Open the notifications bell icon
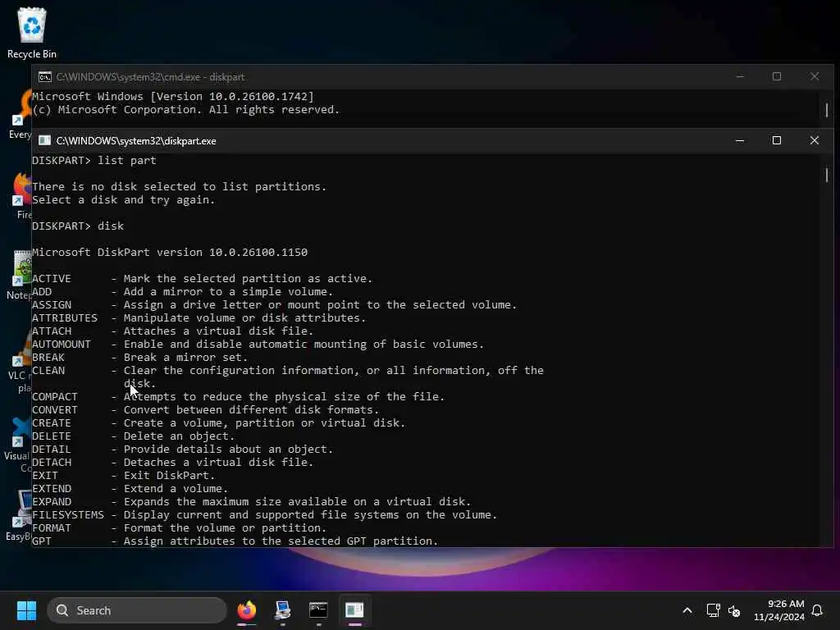The image size is (840, 630). click(818, 610)
